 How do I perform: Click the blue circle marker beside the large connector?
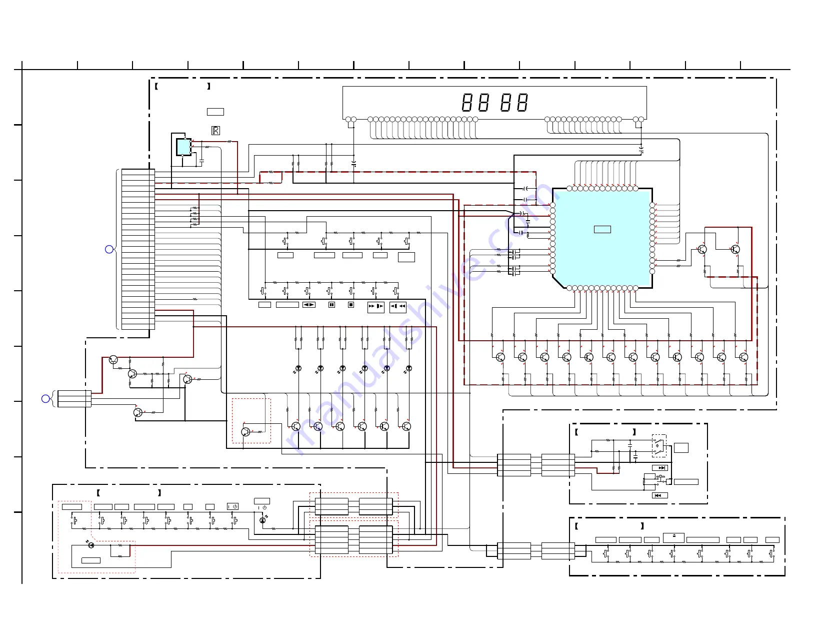click(x=109, y=249)
